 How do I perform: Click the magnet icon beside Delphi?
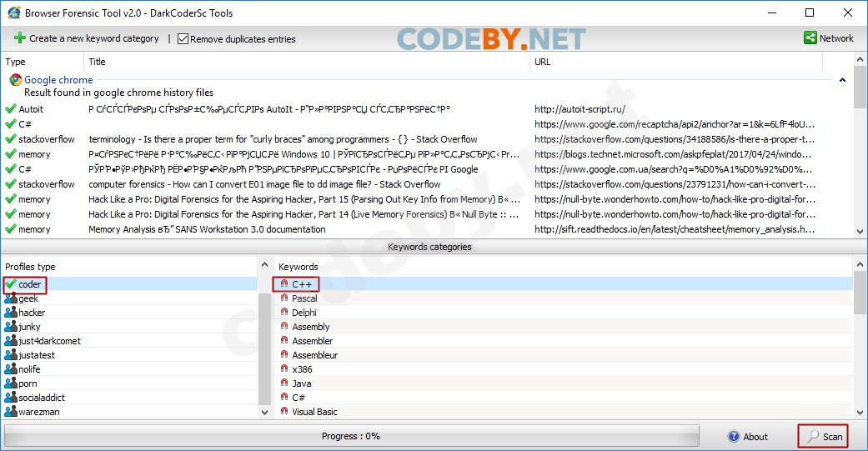point(284,312)
